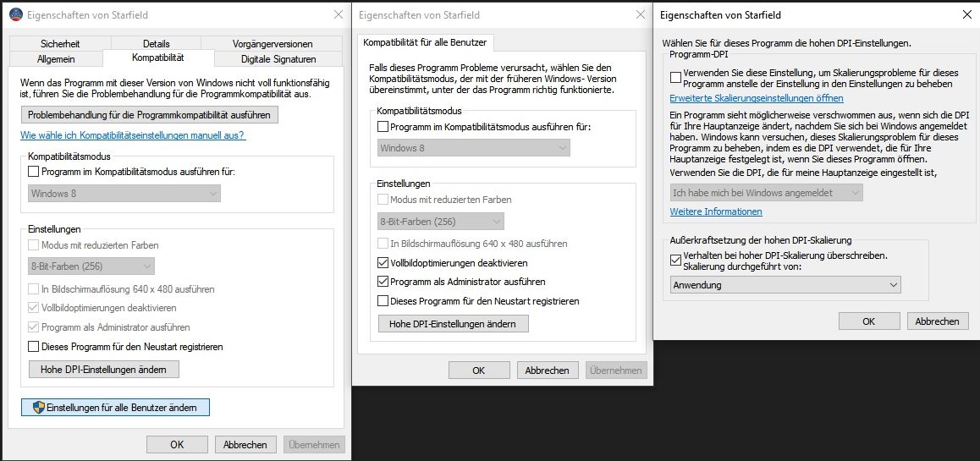Toggle greyed Programm als Administrator ausführen left window
980x461 pixels.
pyautogui.click(x=34, y=327)
